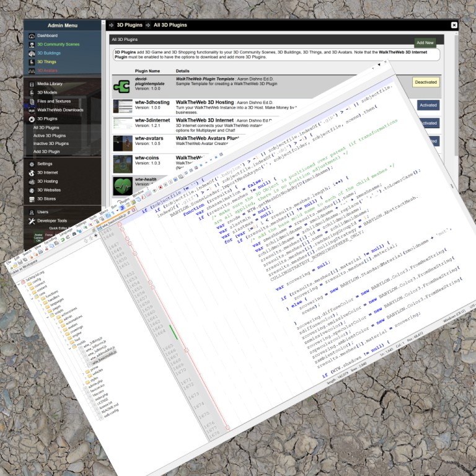Click the wtw-avatars plugin thumbnail
This screenshot has width=476, height=476.
point(123,143)
